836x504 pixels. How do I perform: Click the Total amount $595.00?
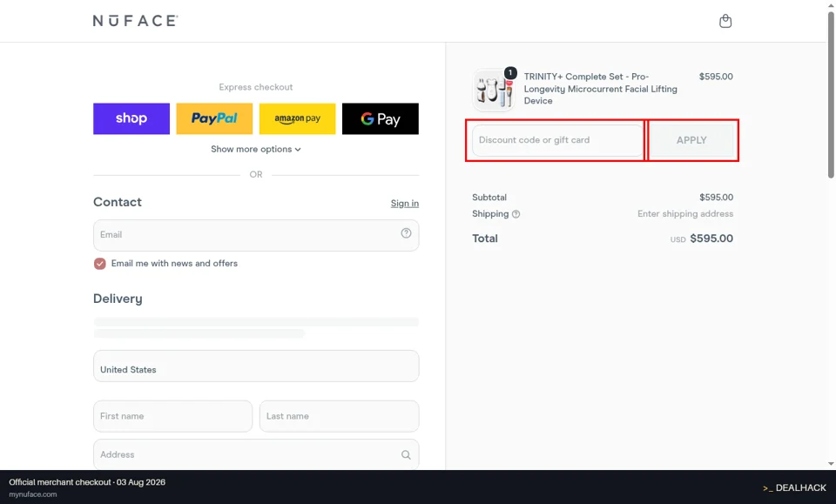pos(711,239)
